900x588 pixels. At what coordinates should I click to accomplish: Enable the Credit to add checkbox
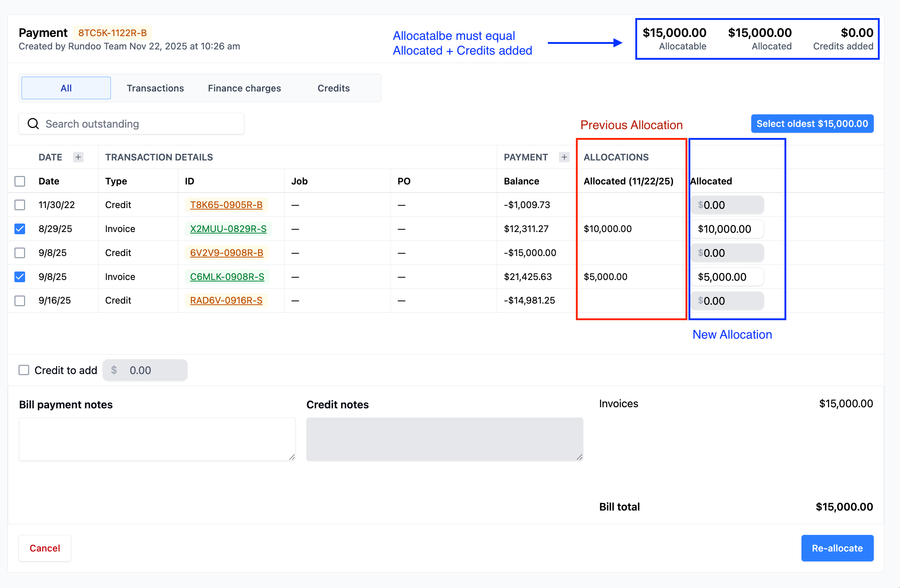(x=24, y=370)
